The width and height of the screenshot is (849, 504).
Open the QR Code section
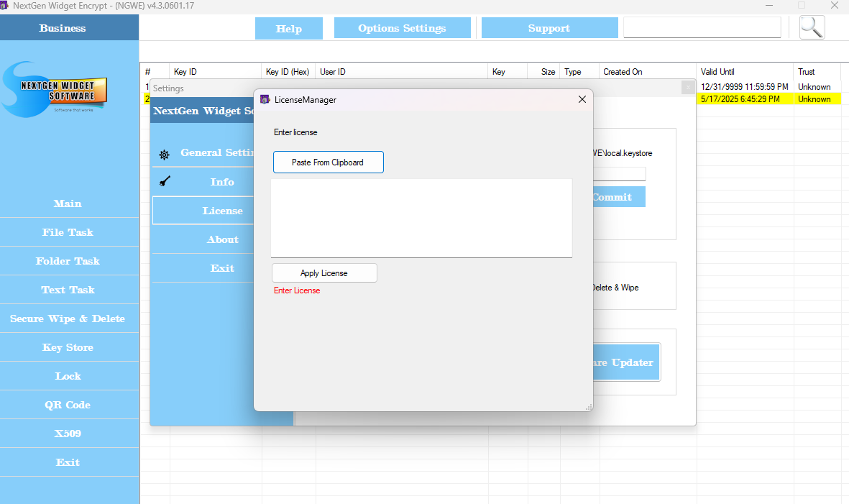(68, 405)
